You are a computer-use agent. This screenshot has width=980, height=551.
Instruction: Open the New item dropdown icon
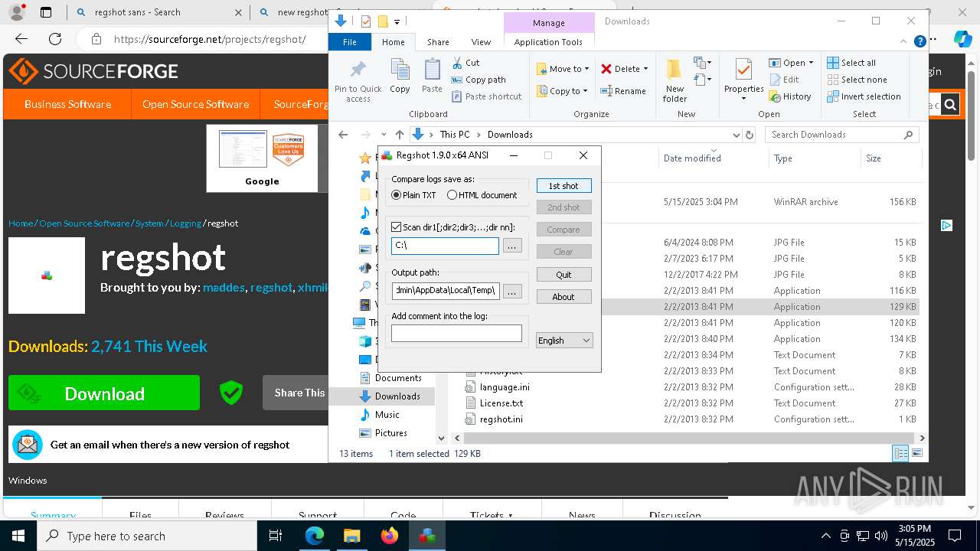(x=703, y=63)
